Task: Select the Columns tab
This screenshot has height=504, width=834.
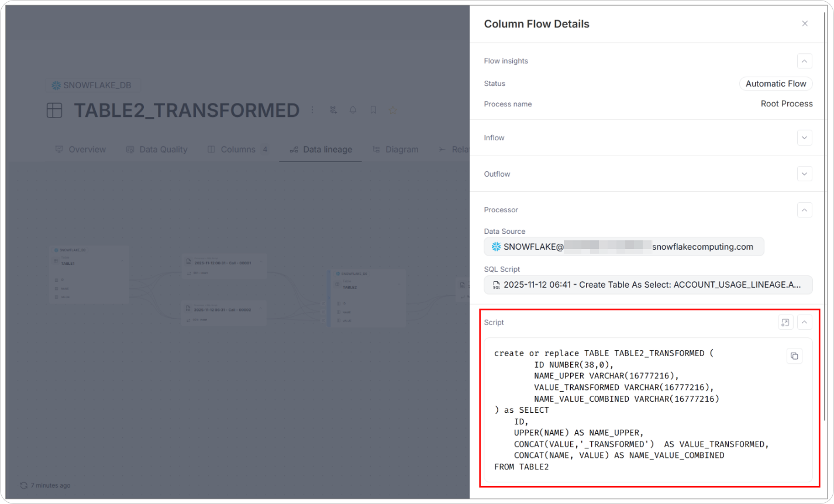Action: pos(237,150)
